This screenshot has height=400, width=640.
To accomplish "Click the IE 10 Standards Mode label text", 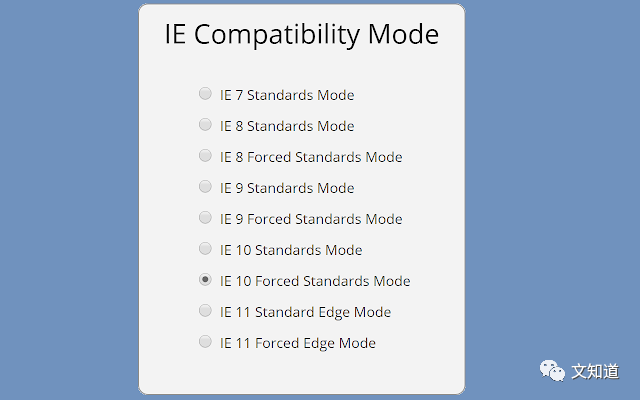I will (291, 250).
